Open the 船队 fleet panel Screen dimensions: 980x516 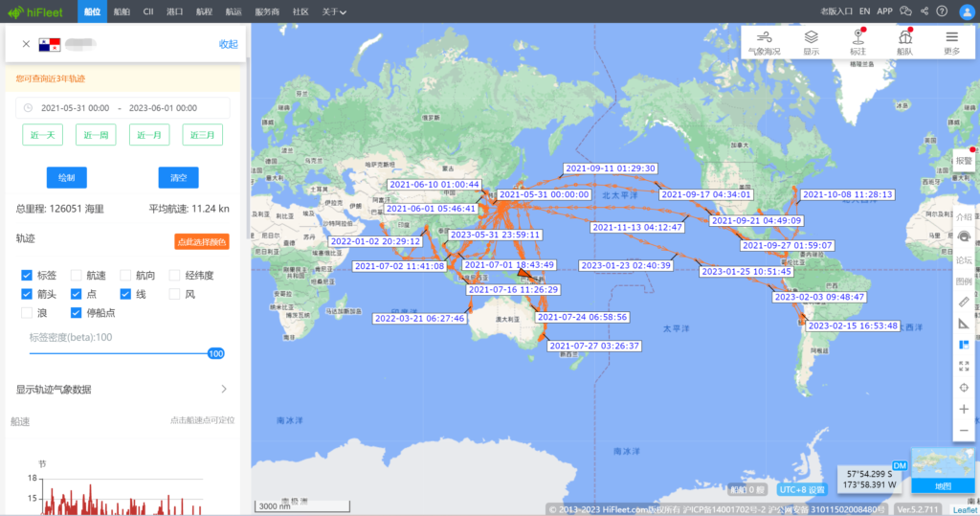[905, 42]
